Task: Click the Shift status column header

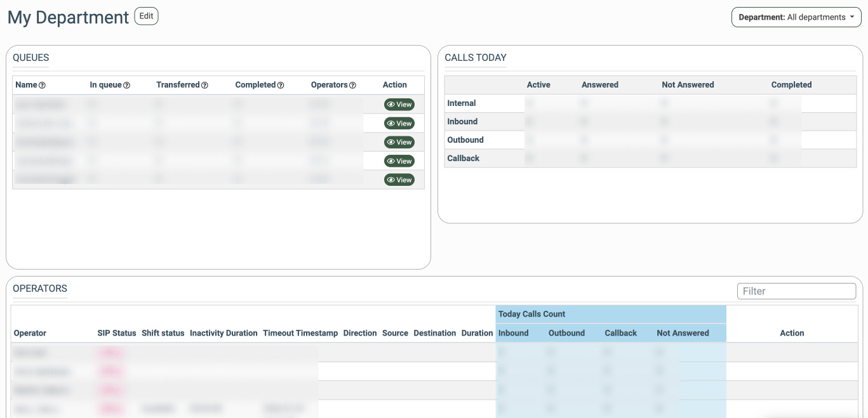Action: 163,333
